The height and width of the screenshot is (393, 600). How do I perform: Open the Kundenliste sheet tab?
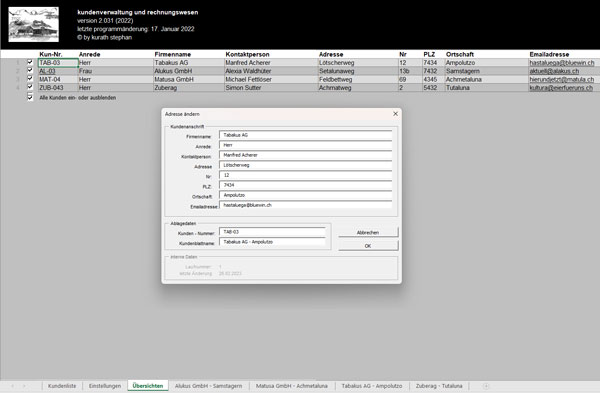pyautogui.click(x=62, y=386)
